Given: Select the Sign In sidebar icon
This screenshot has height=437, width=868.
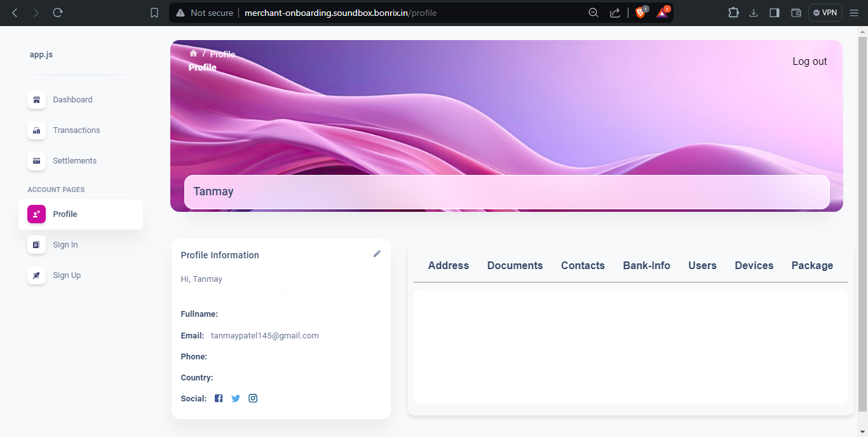Looking at the screenshot, I should (36, 244).
